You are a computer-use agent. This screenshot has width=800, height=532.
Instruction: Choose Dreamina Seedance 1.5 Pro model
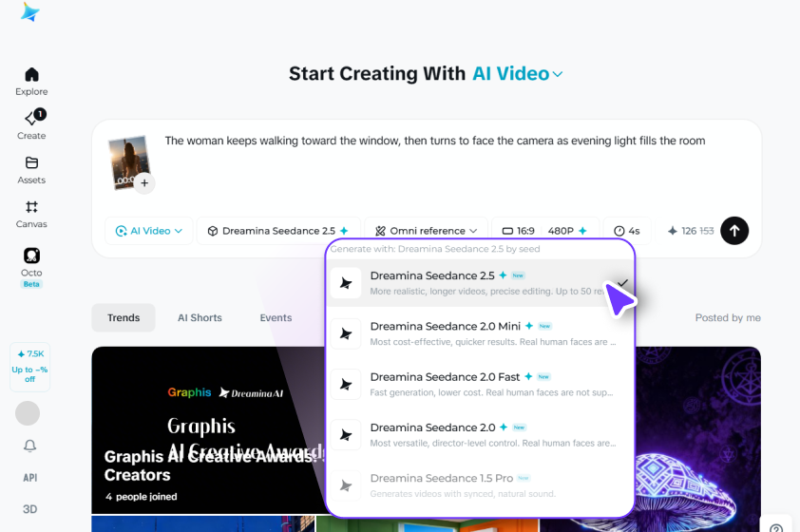pyautogui.click(x=480, y=485)
